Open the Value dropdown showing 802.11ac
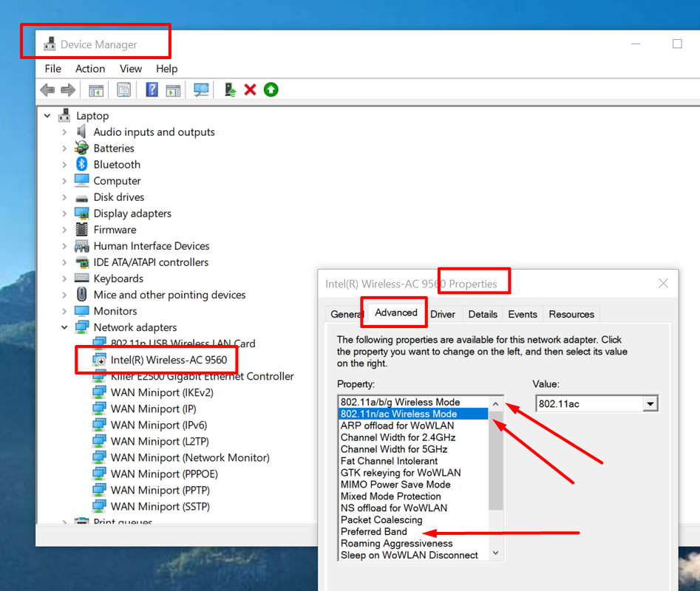 [x=650, y=403]
